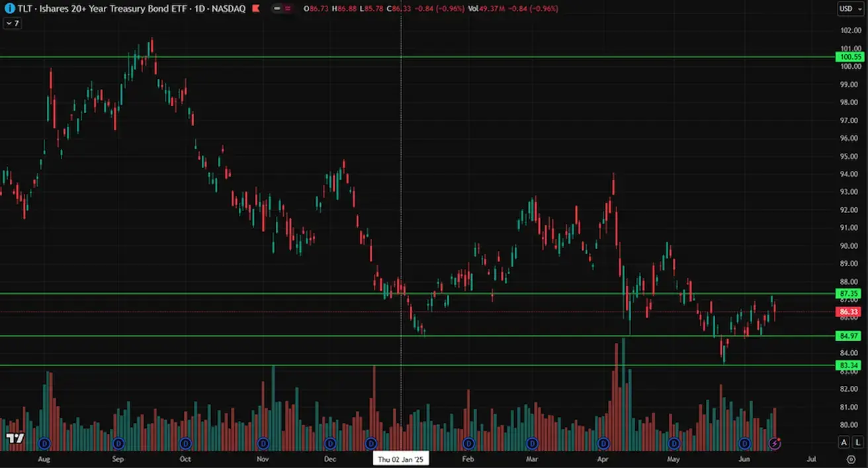
Task: Click Jul on the time axis
Action: coord(812,459)
